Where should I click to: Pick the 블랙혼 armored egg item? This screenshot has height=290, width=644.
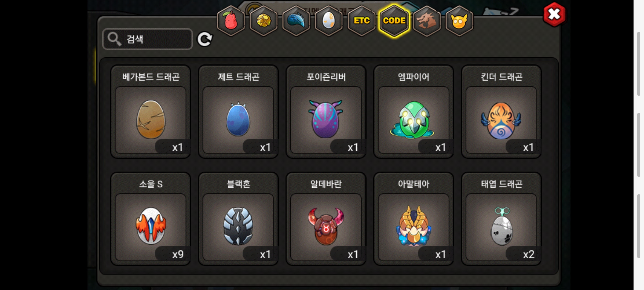click(x=238, y=219)
